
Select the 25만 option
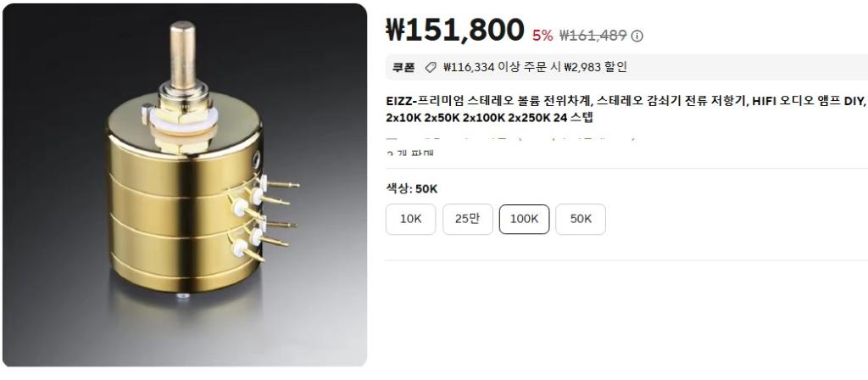point(468,220)
